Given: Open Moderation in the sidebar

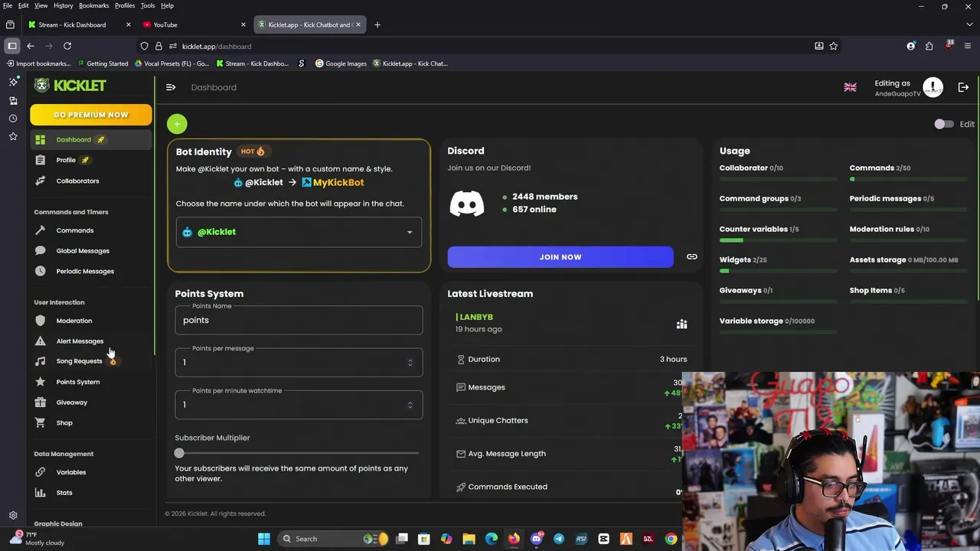Looking at the screenshot, I should tap(74, 321).
